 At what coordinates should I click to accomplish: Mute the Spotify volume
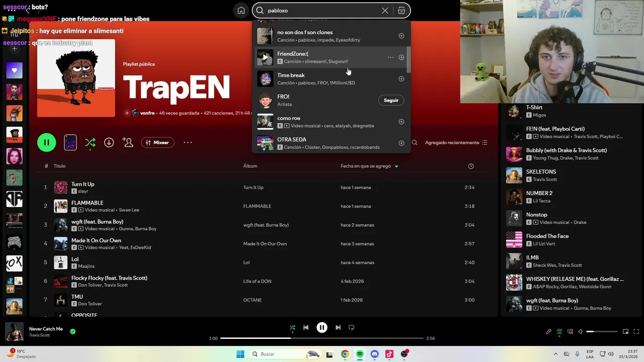click(x=581, y=332)
